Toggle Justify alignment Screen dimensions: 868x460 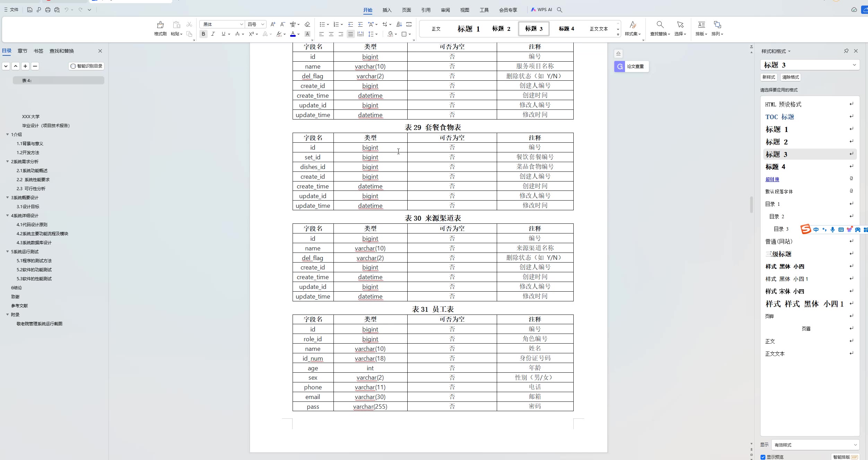(350, 34)
